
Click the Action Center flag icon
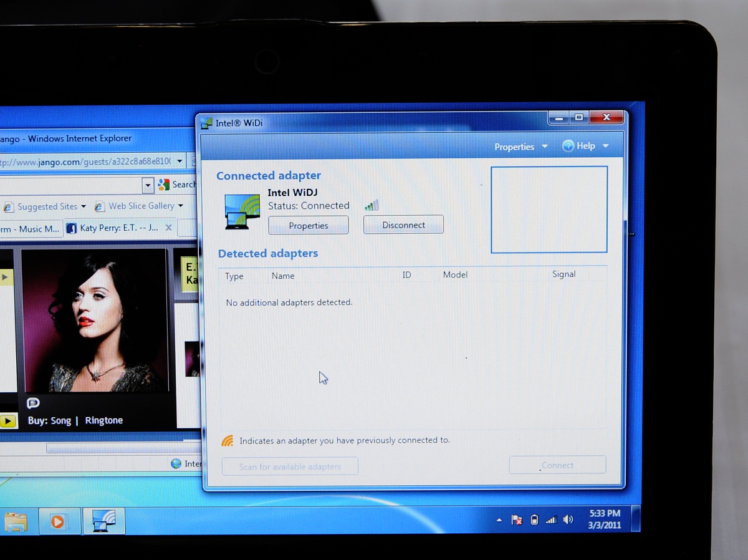coord(517,519)
